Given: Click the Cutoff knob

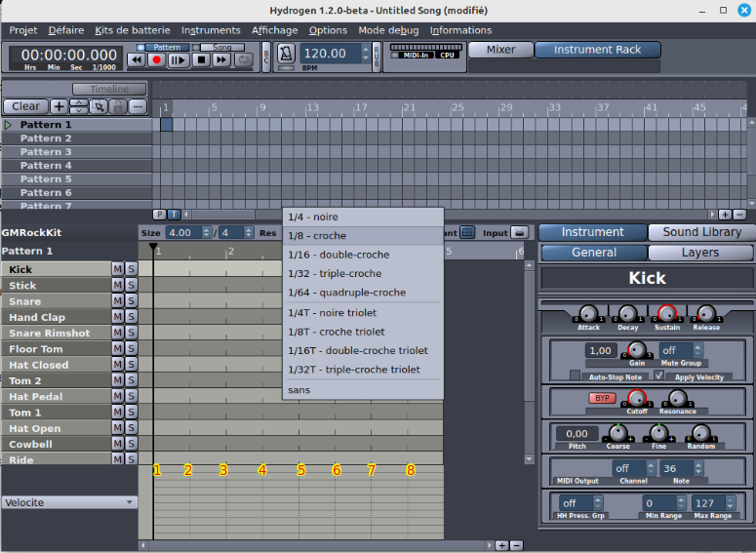Looking at the screenshot, I should tap(636, 398).
